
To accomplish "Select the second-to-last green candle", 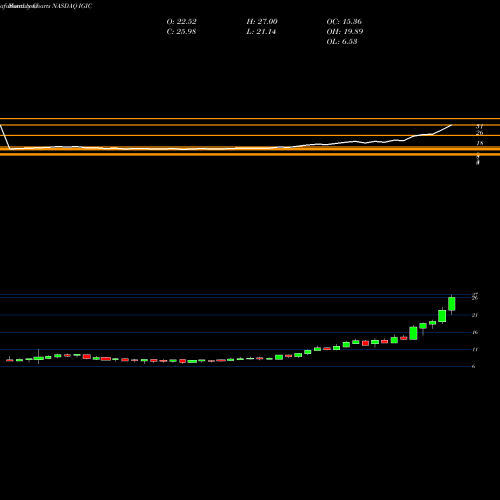I will click(442, 316).
